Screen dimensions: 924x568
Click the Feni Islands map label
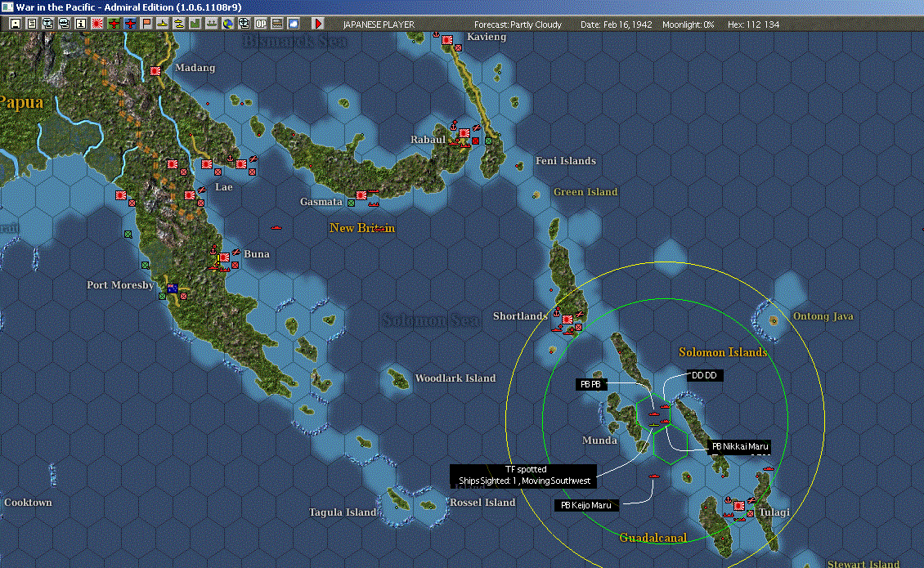click(x=566, y=161)
